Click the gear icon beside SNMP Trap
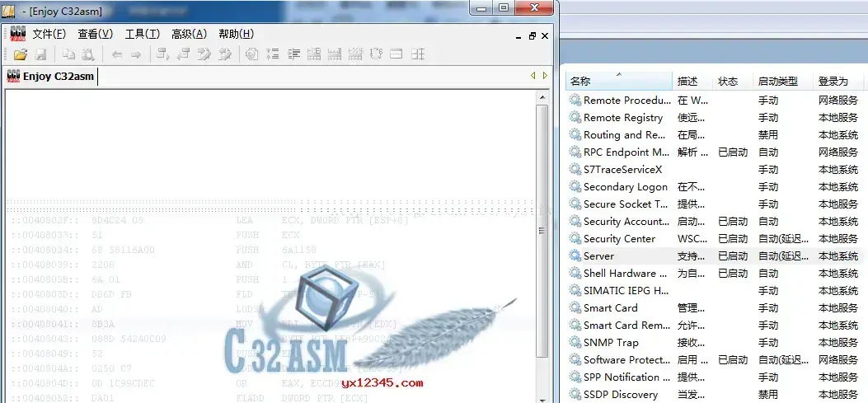868x403 pixels. point(575,343)
